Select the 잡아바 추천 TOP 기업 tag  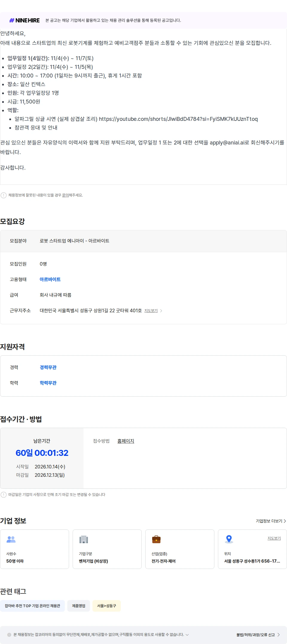coord(32,606)
